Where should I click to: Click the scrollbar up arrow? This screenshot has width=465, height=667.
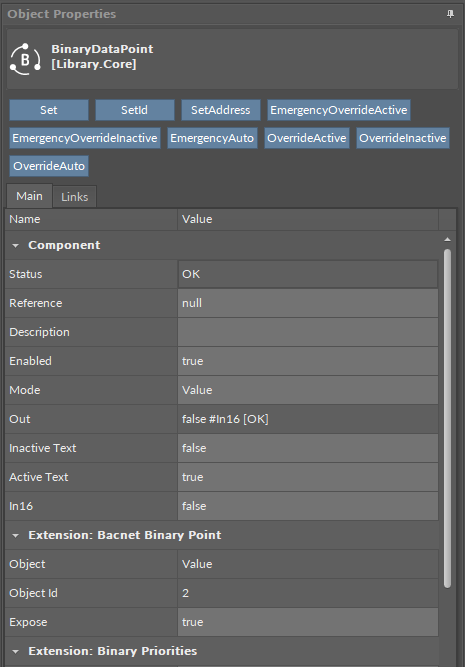pos(447,239)
